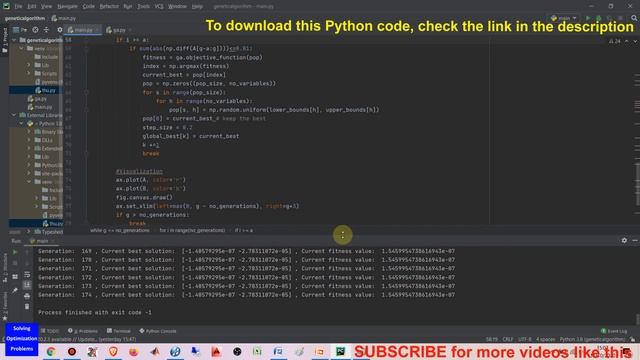Switch to the main.py editor tab
The width and height of the screenshot is (640, 360).
pyautogui.click(x=83, y=30)
